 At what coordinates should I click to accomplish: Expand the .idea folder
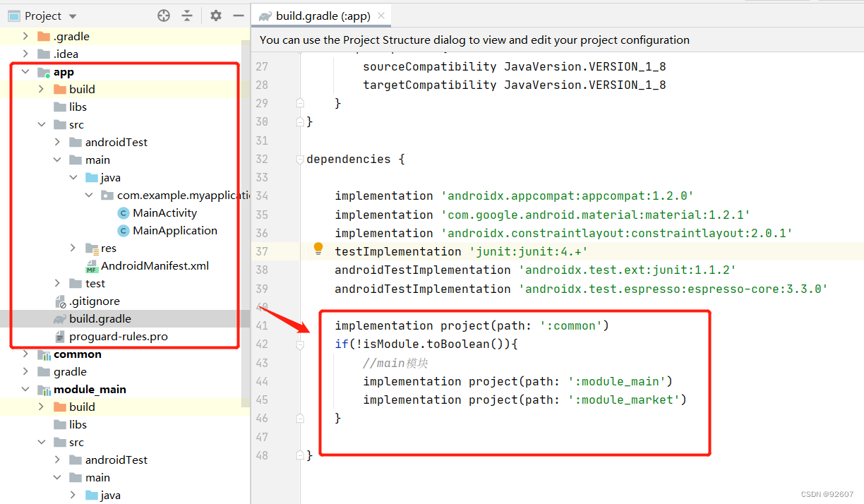(x=25, y=54)
